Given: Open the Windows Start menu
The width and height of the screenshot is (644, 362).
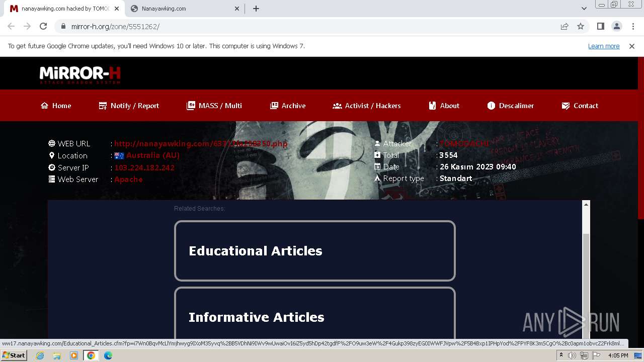Looking at the screenshot, I should click(x=14, y=355).
